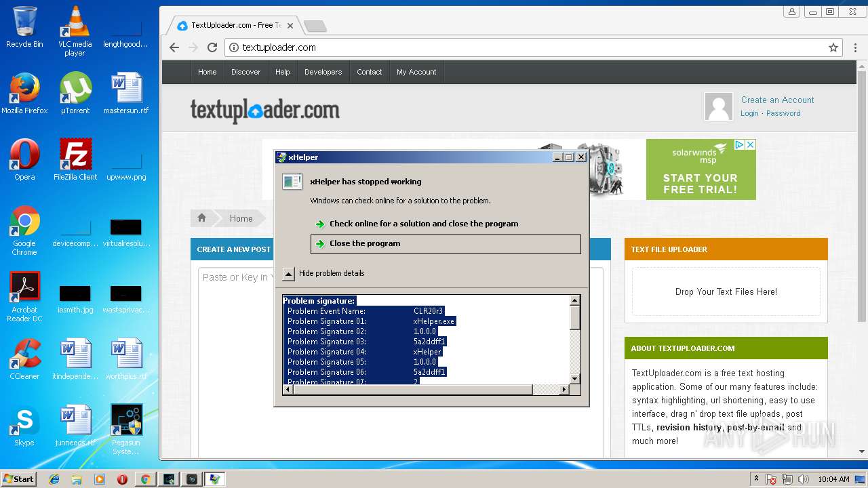Open Internet Explorer from taskbar

[x=54, y=479]
